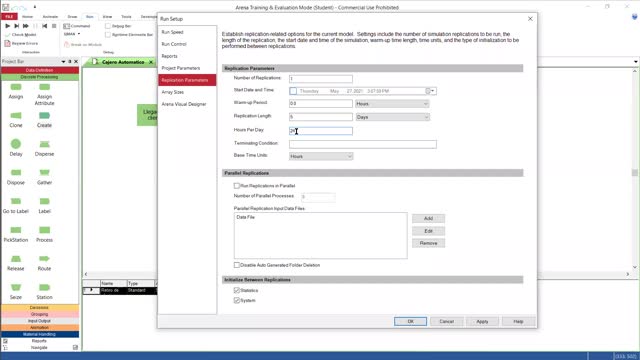
Task: Select the Go to Label module icon
Action: click(x=16, y=202)
